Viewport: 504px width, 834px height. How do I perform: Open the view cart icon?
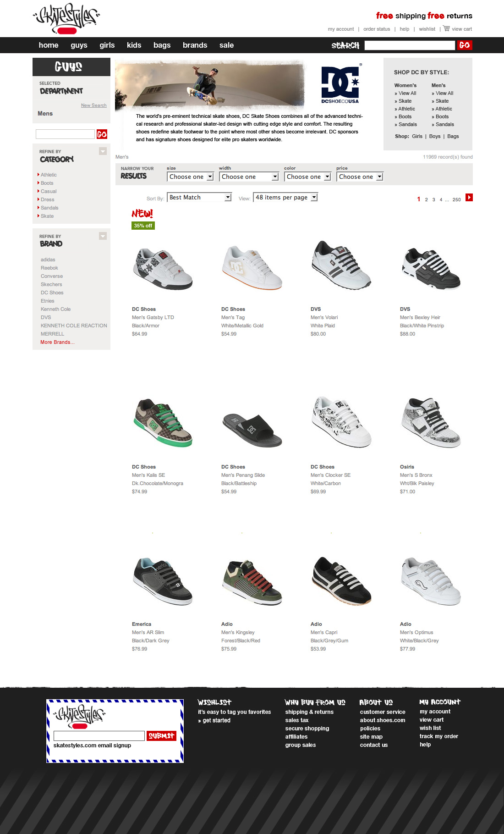click(x=446, y=28)
